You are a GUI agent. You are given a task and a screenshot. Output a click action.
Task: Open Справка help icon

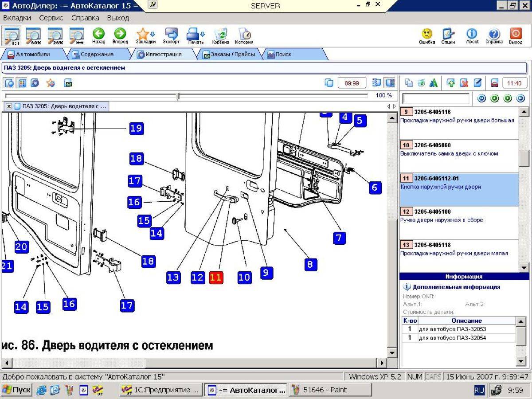pyautogui.click(x=494, y=35)
